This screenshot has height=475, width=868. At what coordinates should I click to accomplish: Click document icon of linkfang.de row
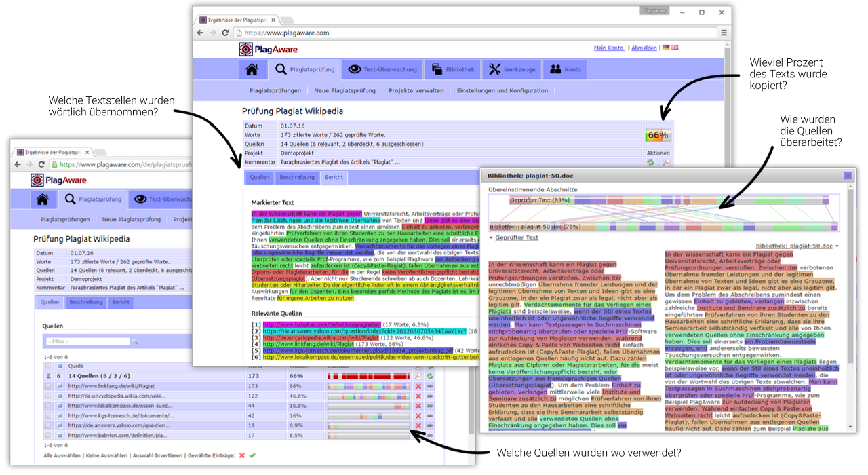coord(60,386)
